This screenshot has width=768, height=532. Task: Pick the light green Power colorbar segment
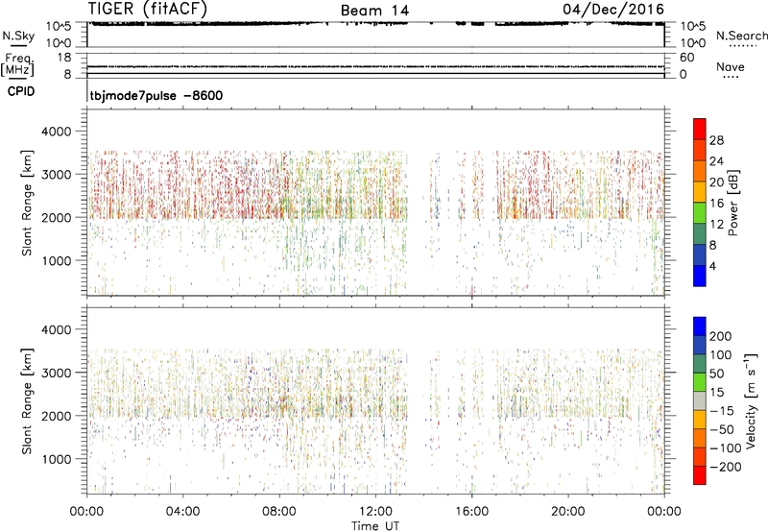[700, 213]
